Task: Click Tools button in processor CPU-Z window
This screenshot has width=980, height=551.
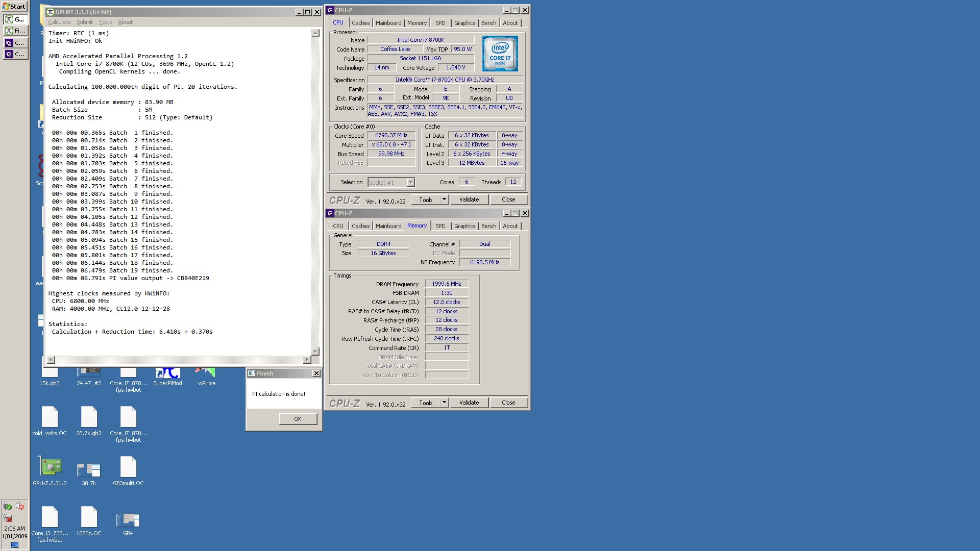Action: click(x=426, y=199)
